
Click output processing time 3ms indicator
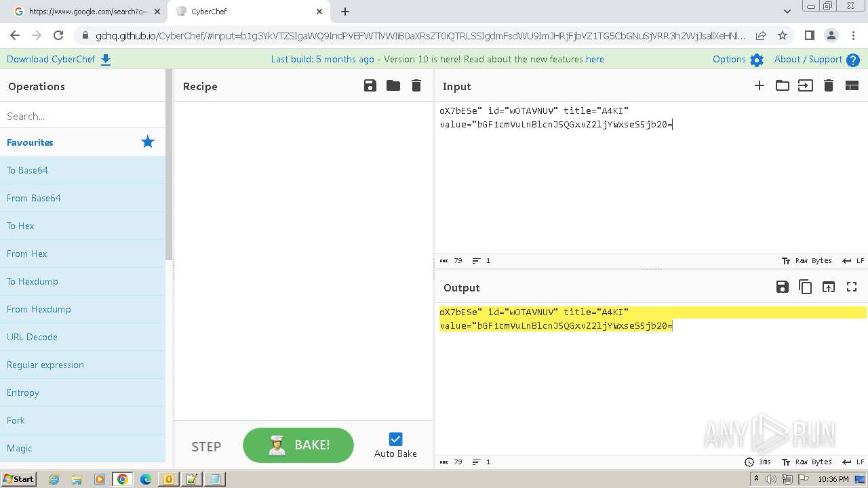758,462
